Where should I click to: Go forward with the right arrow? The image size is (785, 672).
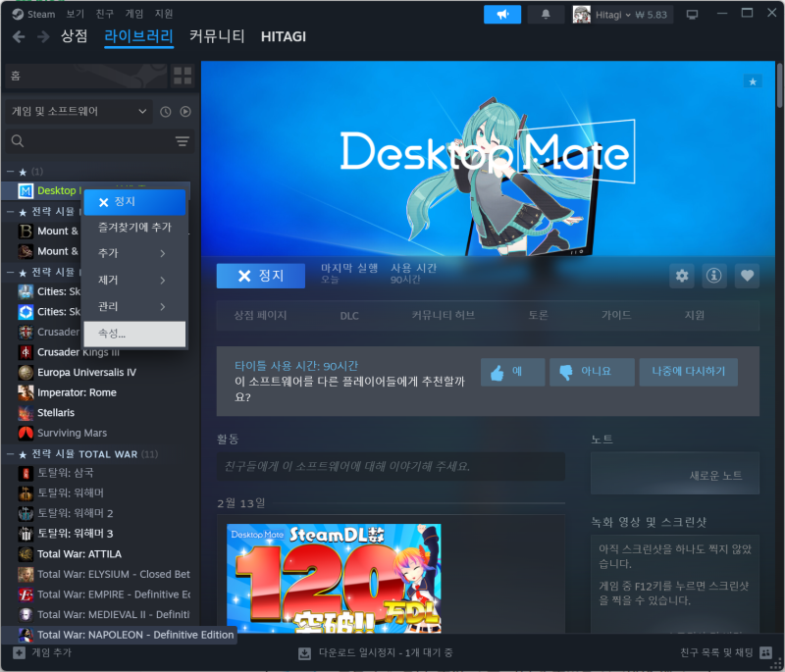tap(43, 36)
